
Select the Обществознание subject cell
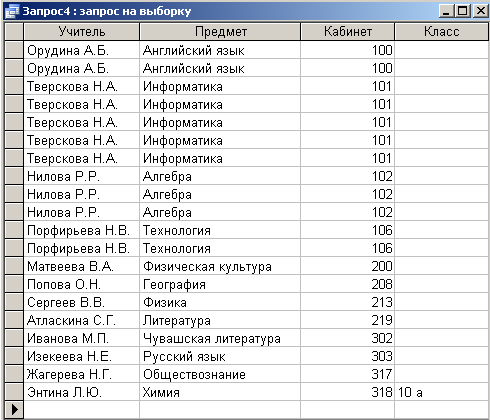point(220,374)
